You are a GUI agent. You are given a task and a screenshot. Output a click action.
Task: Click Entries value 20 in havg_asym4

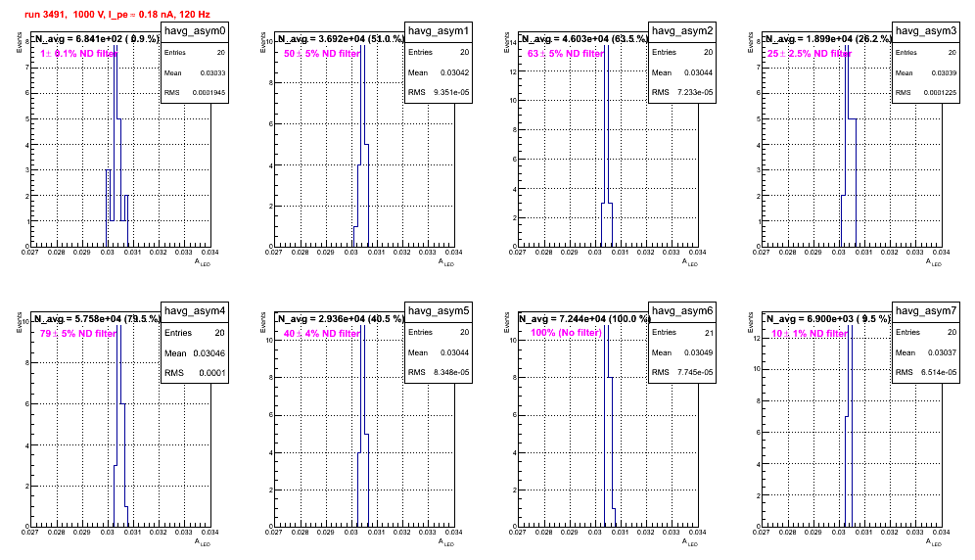point(219,333)
